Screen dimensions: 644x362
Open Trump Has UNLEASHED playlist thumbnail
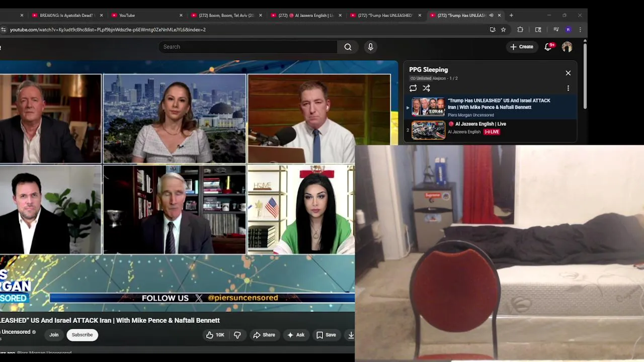(428, 107)
